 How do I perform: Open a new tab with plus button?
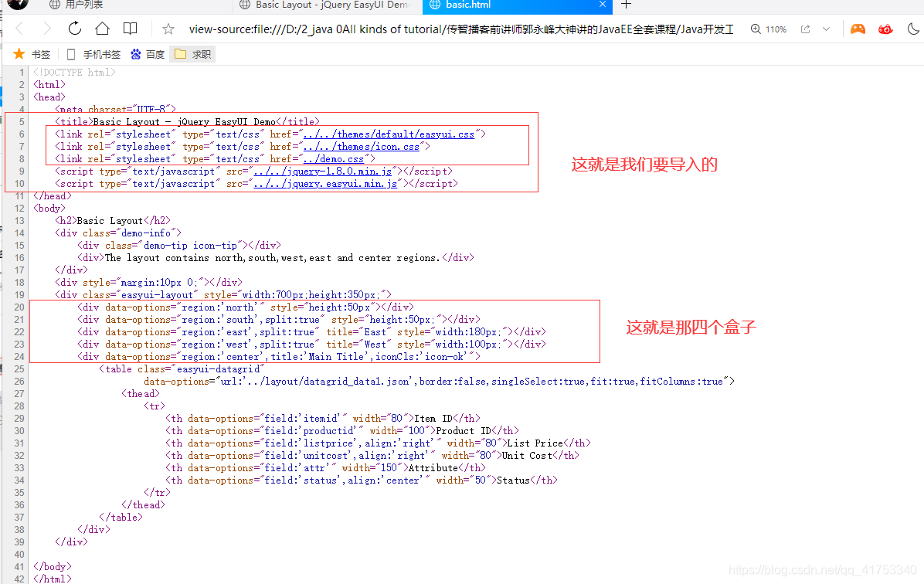point(627,5)
